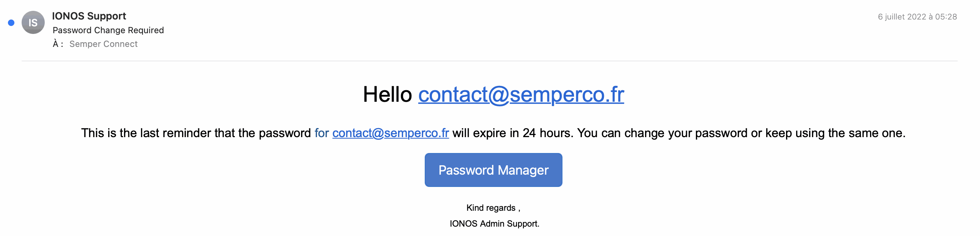The height and width of the screenshot is (236, 980).
Task: Click the text 'will expire in 24 hours'
Action: click(x=512, y=133)
